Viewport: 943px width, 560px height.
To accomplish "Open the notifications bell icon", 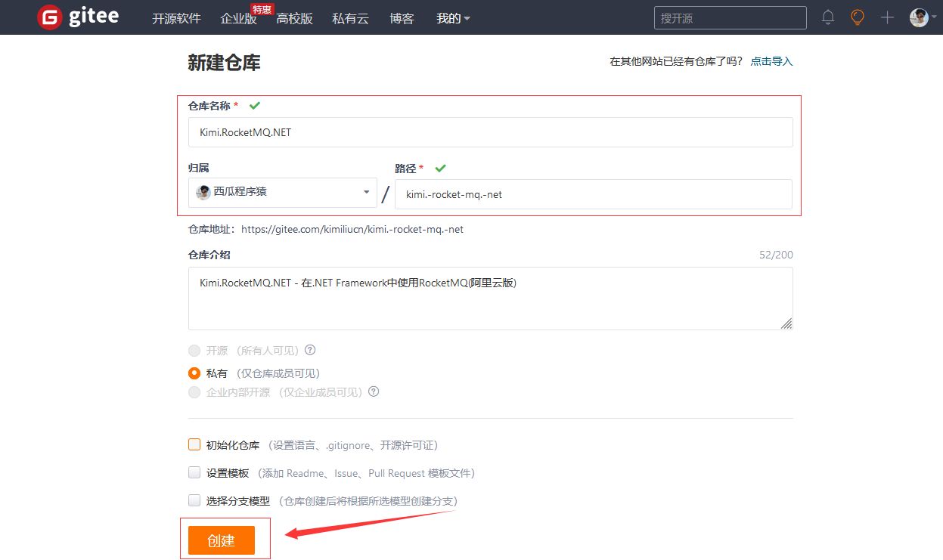I will tap(827, 17).
